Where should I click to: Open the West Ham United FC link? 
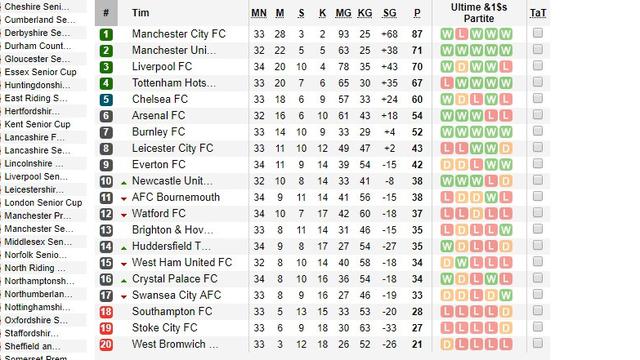tap(182, 262)
